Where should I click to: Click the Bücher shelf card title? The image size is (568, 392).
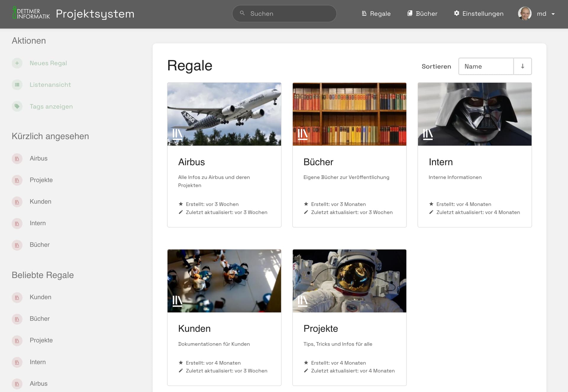coord(318,162)
